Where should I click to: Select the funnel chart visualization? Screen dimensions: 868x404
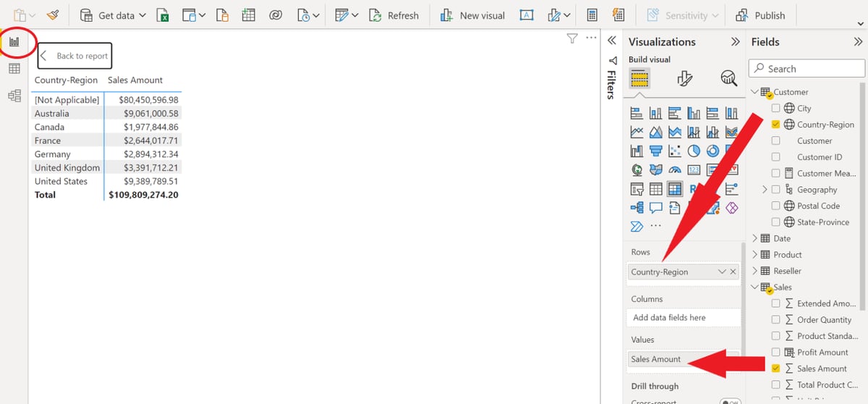[656, 151]
